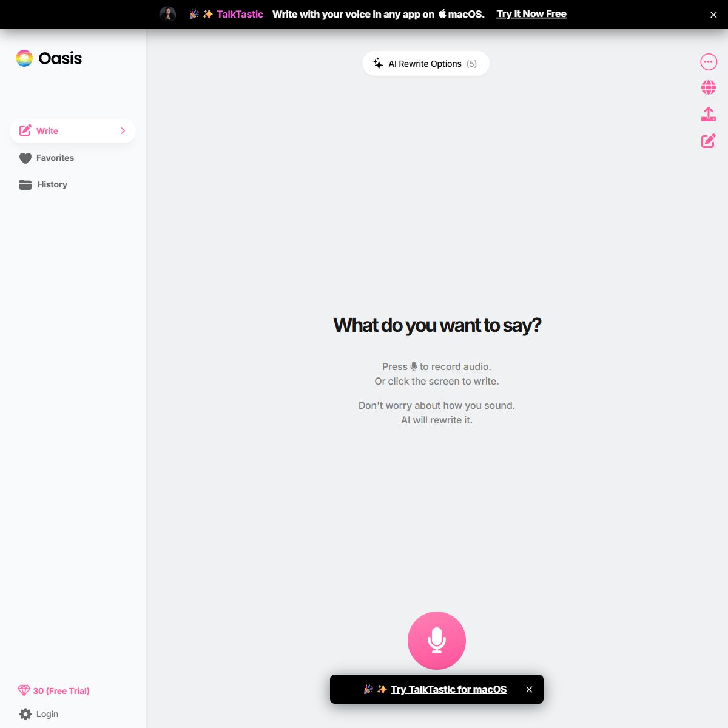Click Login in the sidebar
Viewport: 728px width, 728px height.
(47, 714)
